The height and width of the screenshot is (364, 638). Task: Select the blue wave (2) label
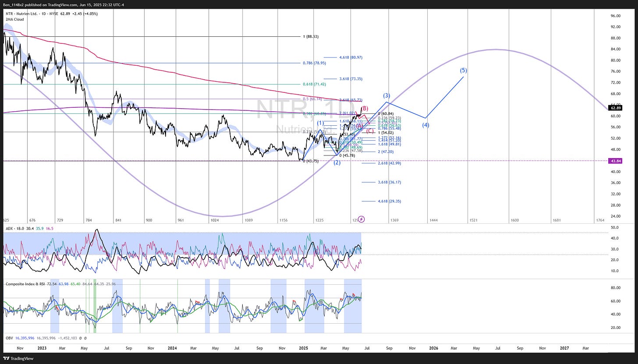[337, 163]
